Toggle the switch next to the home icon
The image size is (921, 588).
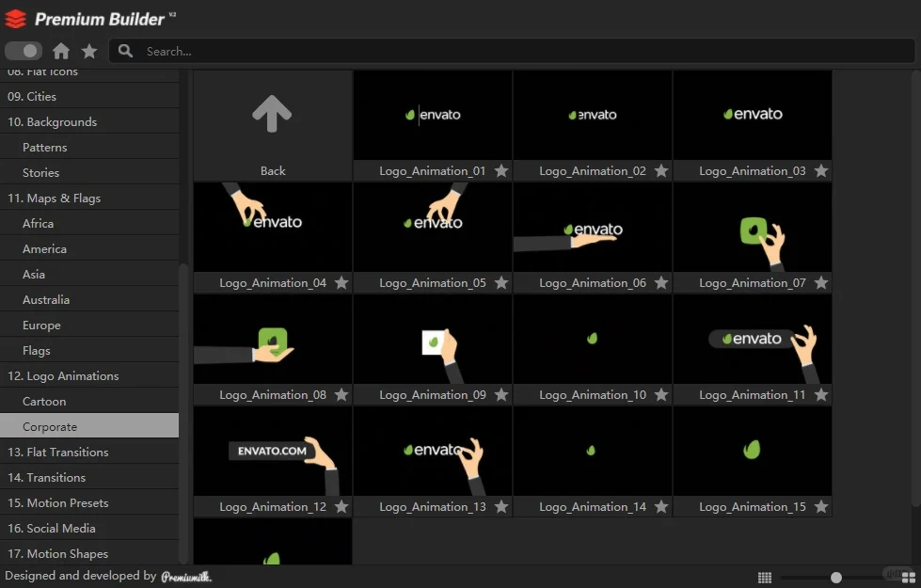pyautogui.click(x=24, y=51)
